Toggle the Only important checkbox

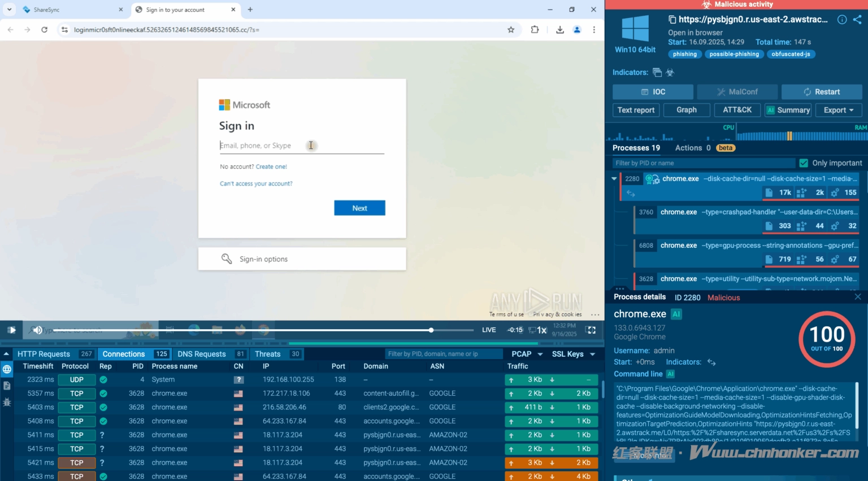[x=804, y=163]
